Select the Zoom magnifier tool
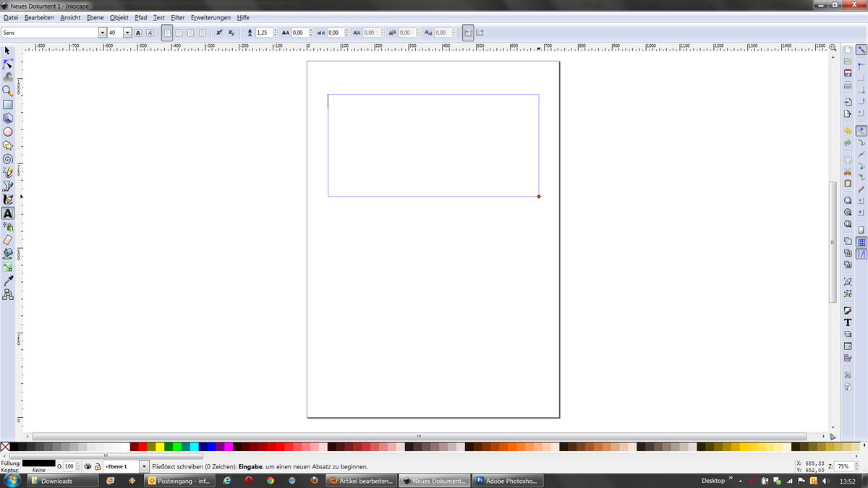868x488 pixels. [8, 91]
